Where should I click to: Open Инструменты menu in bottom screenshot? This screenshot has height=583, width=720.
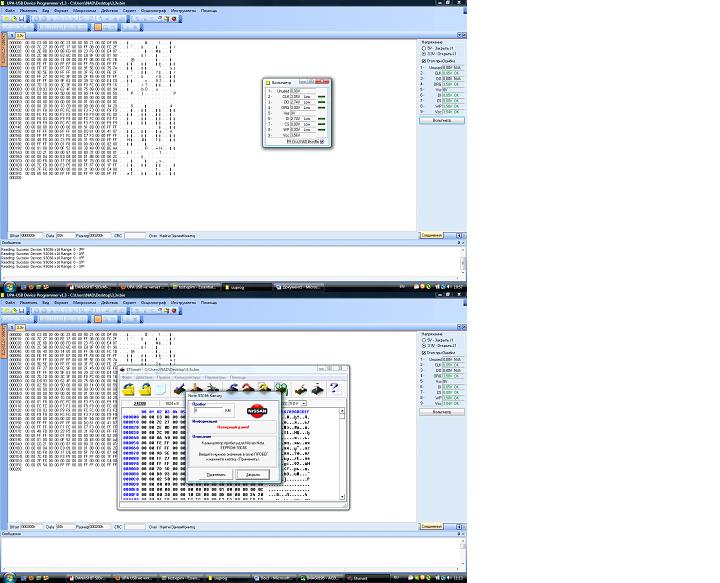pos(183,303)
